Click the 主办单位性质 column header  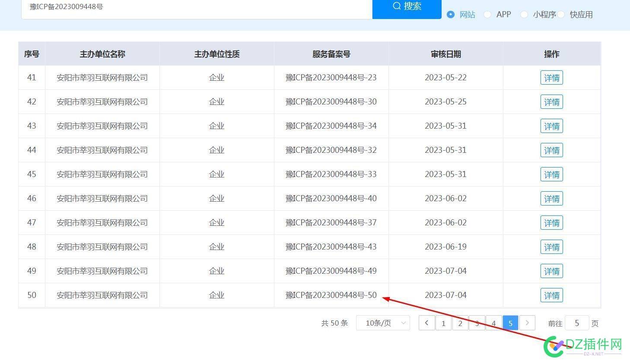217,54
